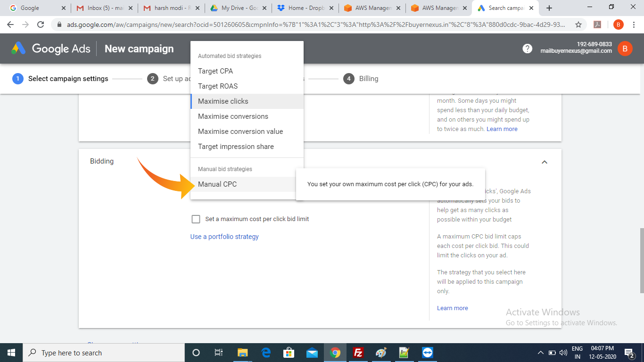Click the browser address bar URL
644x362 pixels.
click(x=316, y=25)
